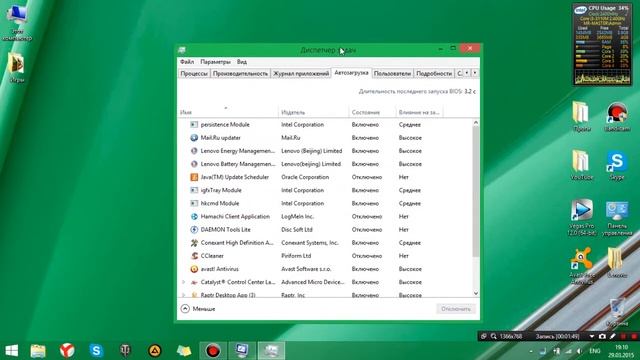The height and width of the screenshot is (360, 640).
Task: Open the Параметры menu
Action: (x=215, y=62)
